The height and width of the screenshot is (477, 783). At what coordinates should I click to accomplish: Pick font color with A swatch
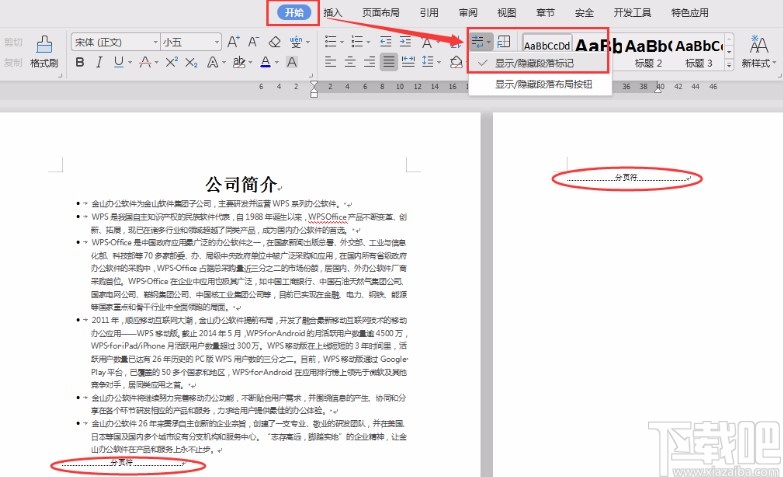click(x=265, y=62)
